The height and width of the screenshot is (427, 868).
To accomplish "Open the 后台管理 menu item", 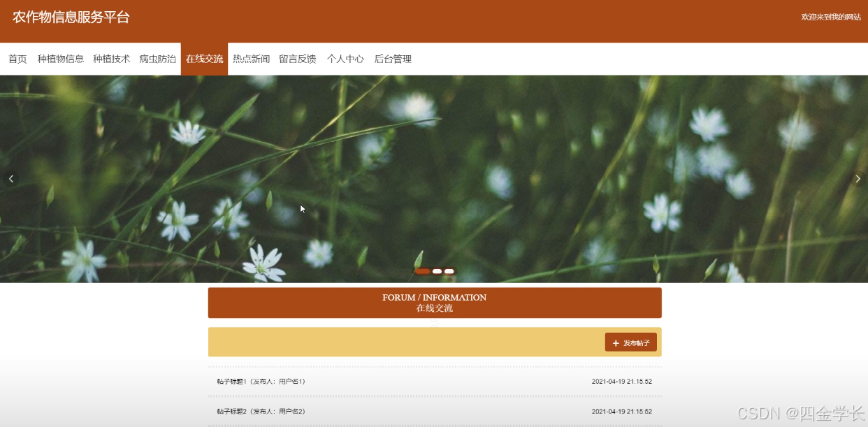I will 393,59.
